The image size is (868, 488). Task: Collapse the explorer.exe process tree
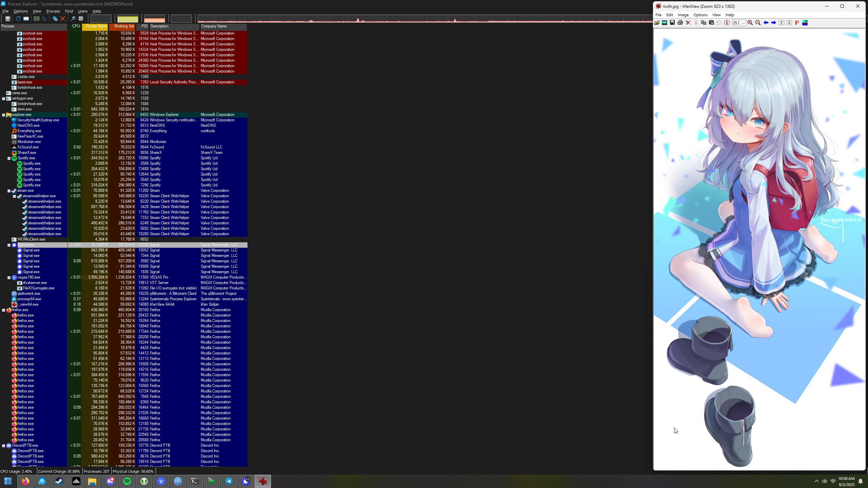(x=3, y=115)
